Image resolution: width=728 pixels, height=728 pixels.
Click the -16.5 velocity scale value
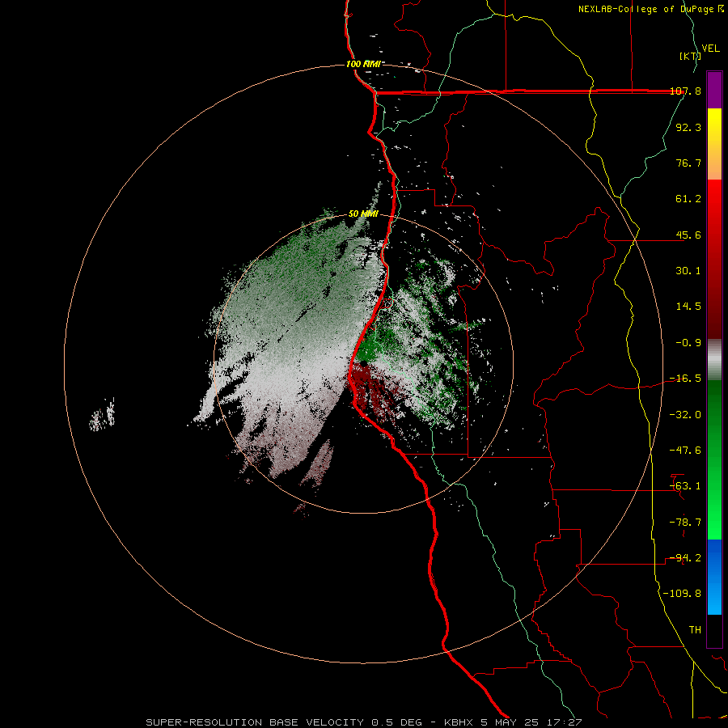686,379
